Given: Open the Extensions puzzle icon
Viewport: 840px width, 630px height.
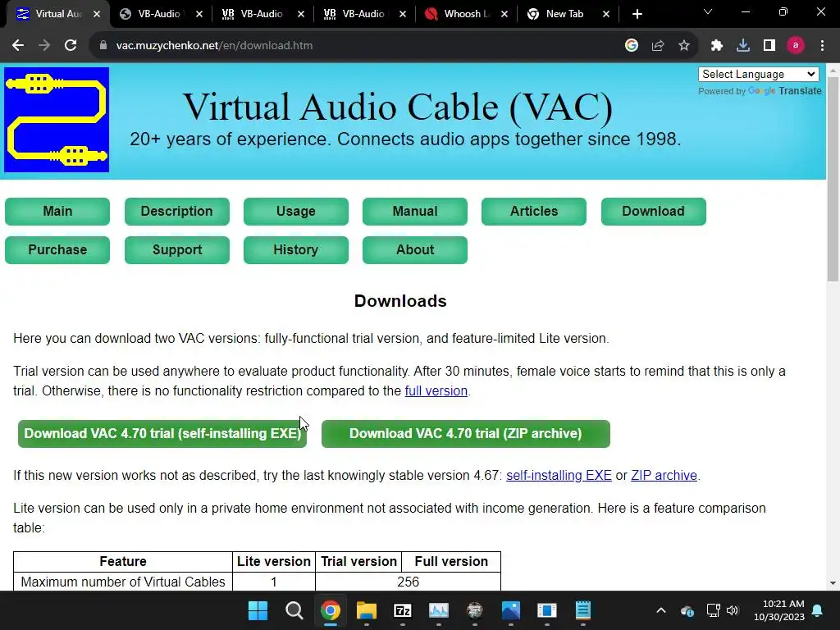Looking at the screenshot, I should (717, 46).
